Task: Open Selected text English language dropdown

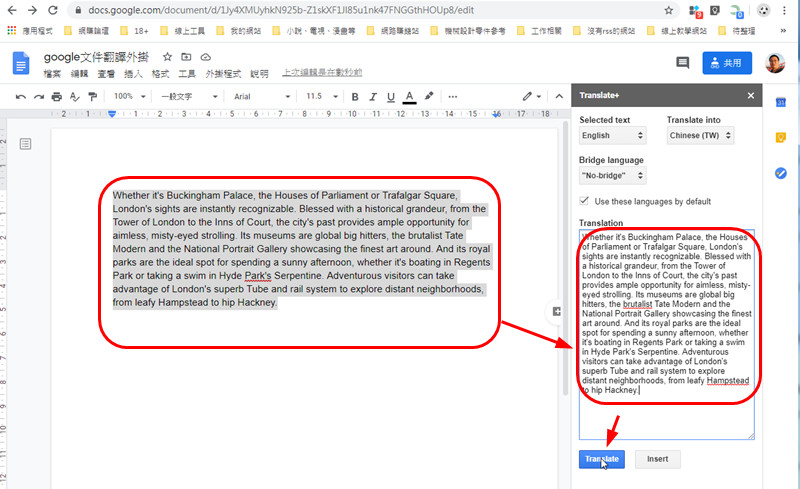Action: point(613,135)
